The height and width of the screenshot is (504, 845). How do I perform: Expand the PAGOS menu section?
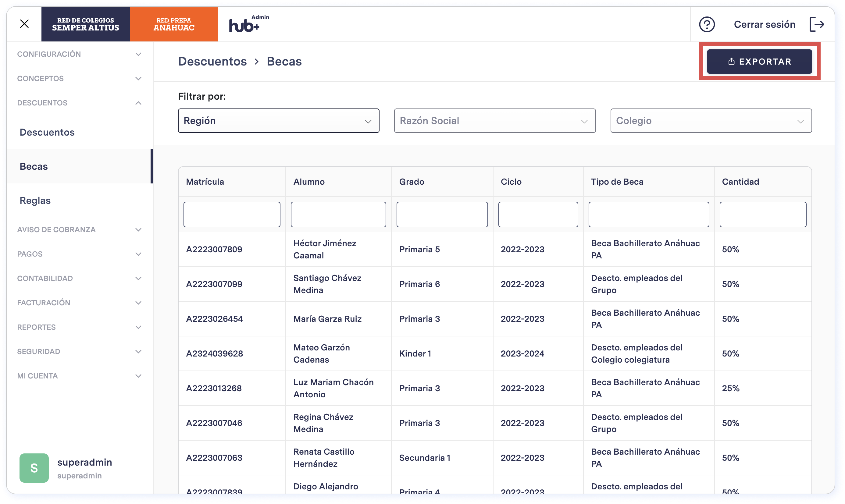[80, 254]
